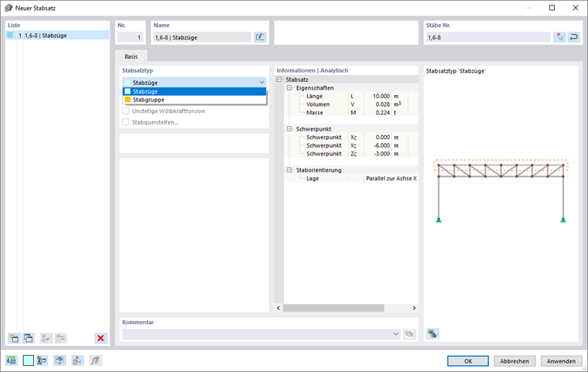588x372 pixels.
Task: Open the Stabsatztyp dropdown arrow
Action: click(262, 83)
